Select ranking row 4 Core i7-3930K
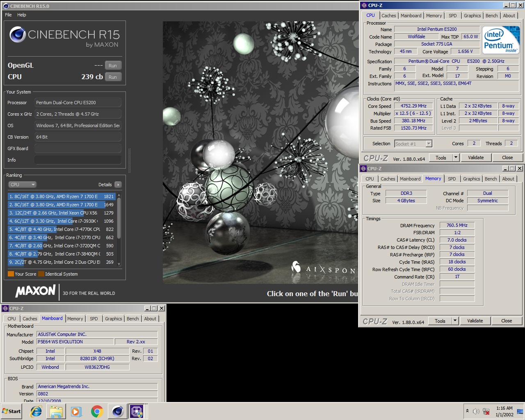 tap(62, 221)
